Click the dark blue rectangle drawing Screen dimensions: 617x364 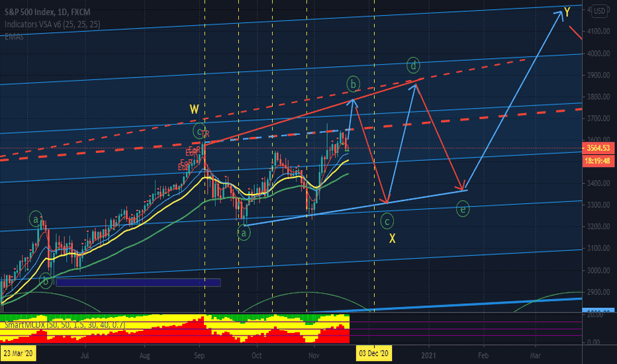(x=138, y=282)
